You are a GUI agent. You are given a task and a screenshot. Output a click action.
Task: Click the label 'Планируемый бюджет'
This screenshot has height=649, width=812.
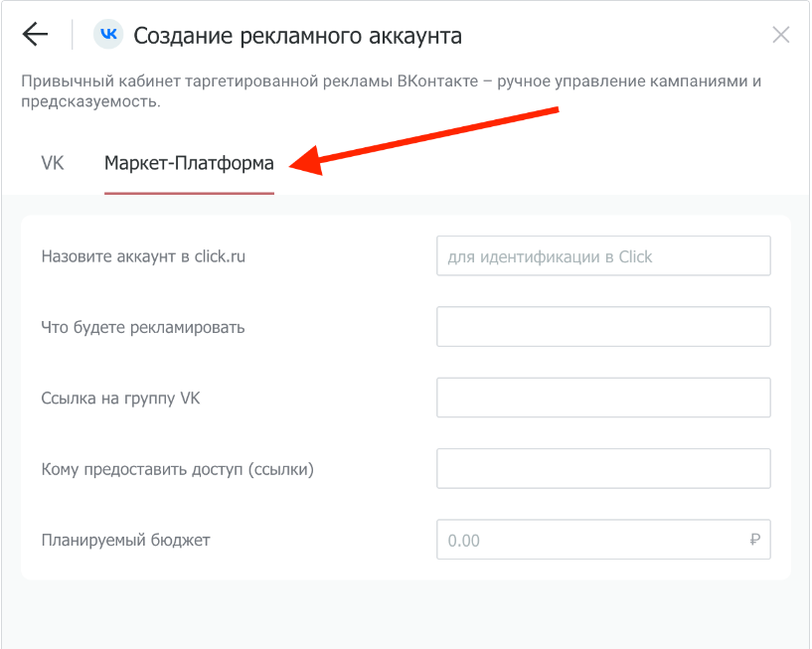point(125,541)
